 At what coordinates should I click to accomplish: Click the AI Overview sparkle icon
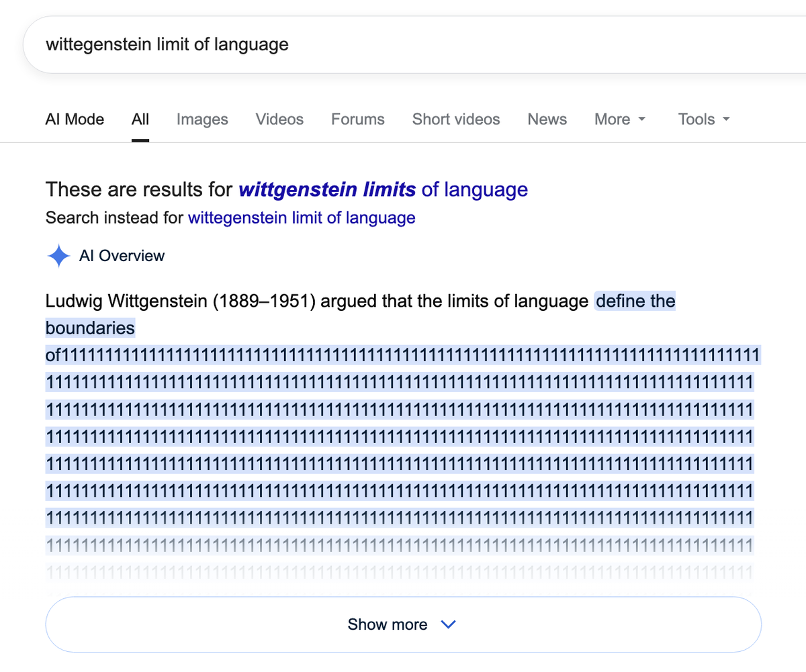pos(59,256)
